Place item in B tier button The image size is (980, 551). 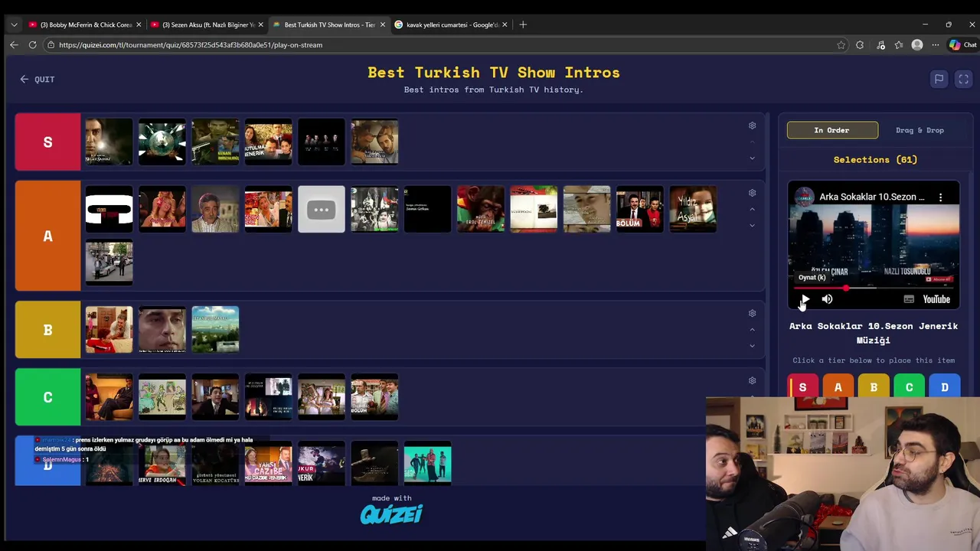click(874, 387)
